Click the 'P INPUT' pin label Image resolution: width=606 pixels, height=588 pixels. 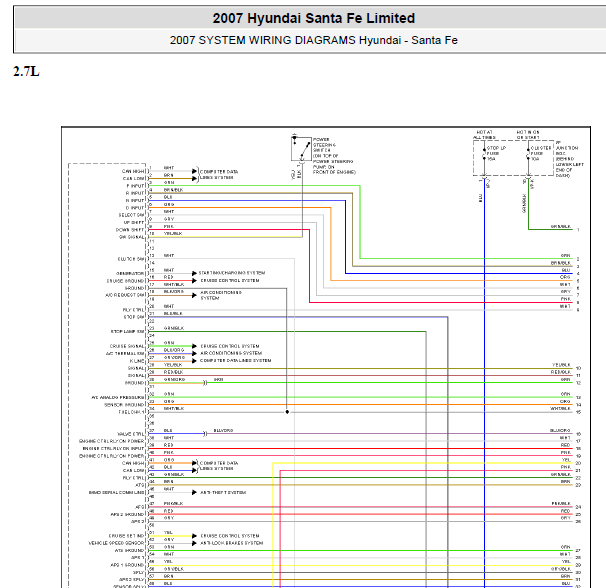click(135, 186)
